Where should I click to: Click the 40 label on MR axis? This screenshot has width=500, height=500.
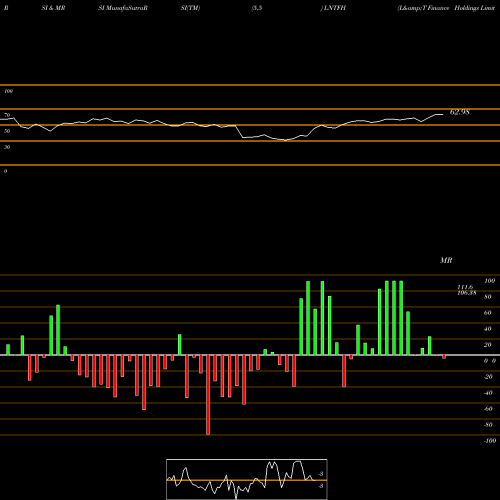[x=488, y=329]
